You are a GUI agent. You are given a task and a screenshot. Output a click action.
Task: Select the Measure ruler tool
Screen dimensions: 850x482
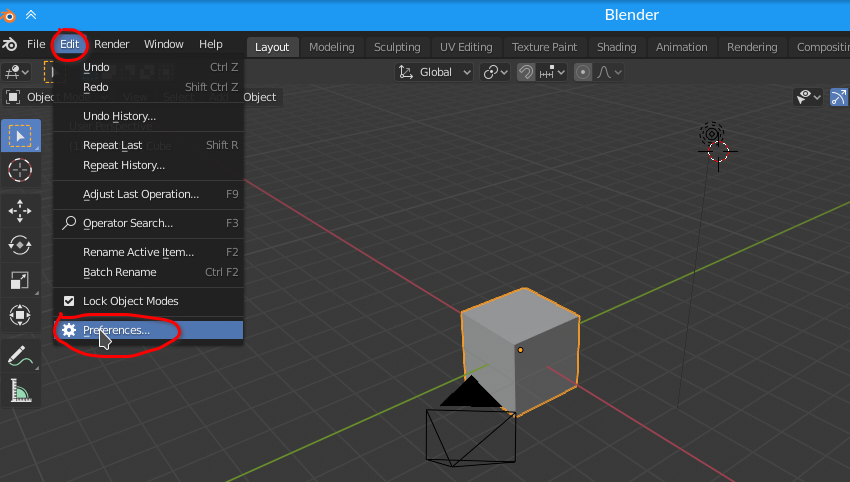pyautogui.click(x=21, y=390)
